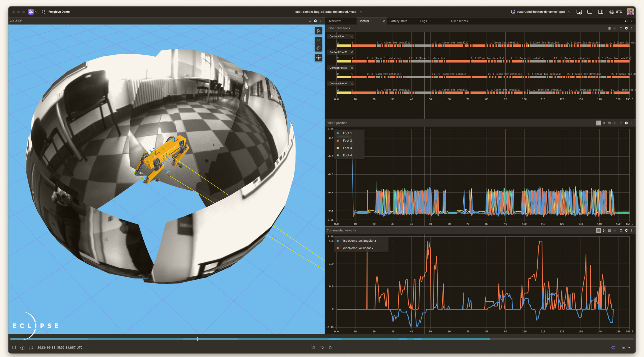
Task: Open the playback speed 1x dropdown
Action: [x=625, y=348]
